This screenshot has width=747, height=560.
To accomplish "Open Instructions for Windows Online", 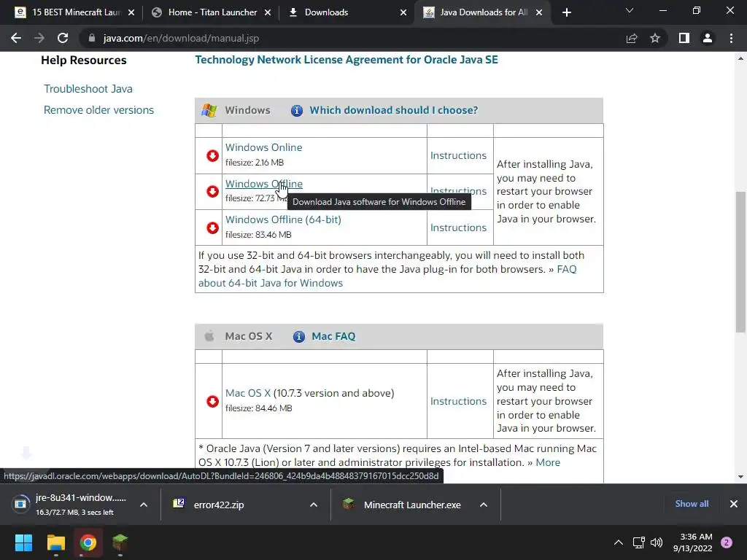I will (x=458, y=156).
